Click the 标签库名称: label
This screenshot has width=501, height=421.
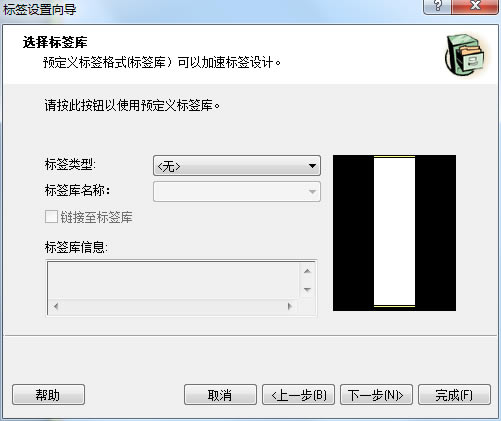(77, 190)
